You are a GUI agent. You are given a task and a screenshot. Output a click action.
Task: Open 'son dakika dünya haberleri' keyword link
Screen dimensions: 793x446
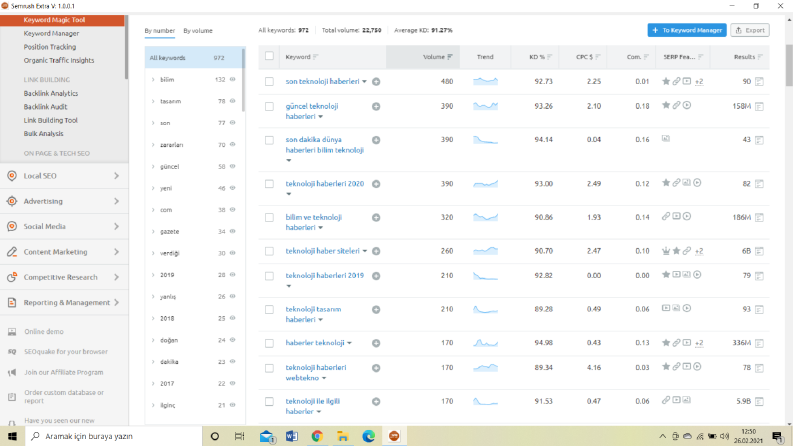click(x=324, y=145)
